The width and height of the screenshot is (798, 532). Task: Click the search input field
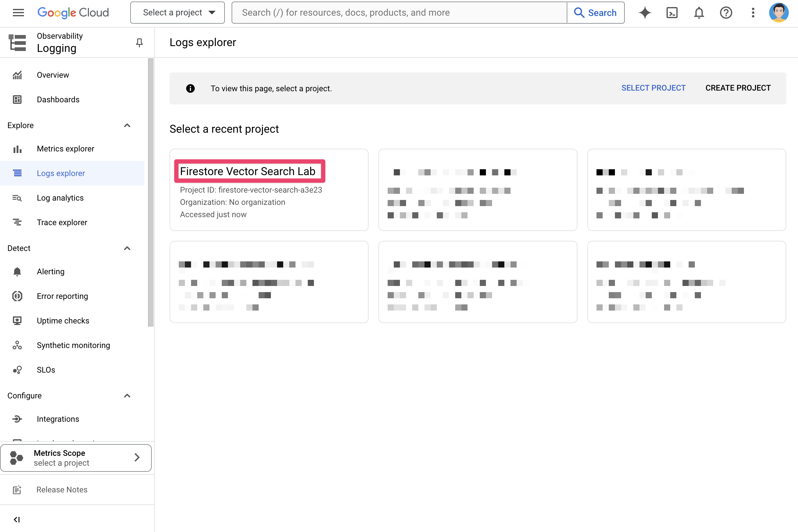[399, 13]
